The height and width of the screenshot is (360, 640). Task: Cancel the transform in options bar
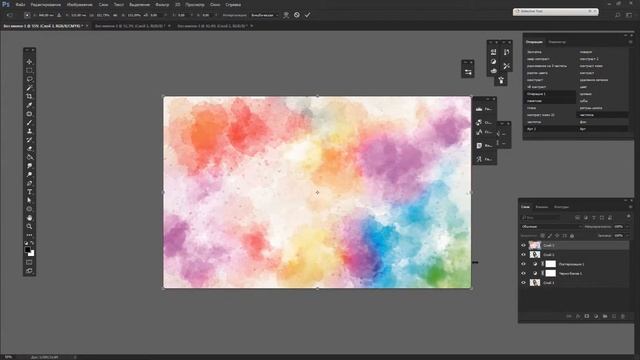(x=297, y=15)
